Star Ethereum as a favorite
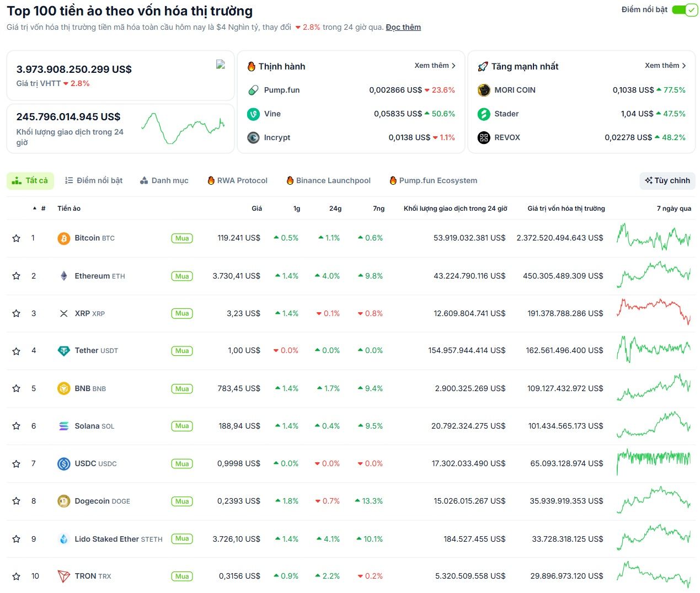Screen dimensions: 700x593 [x=17, y=276]
